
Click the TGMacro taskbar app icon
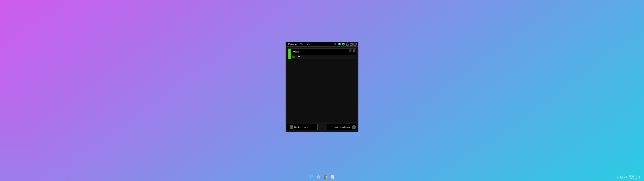tap(332, 177)
